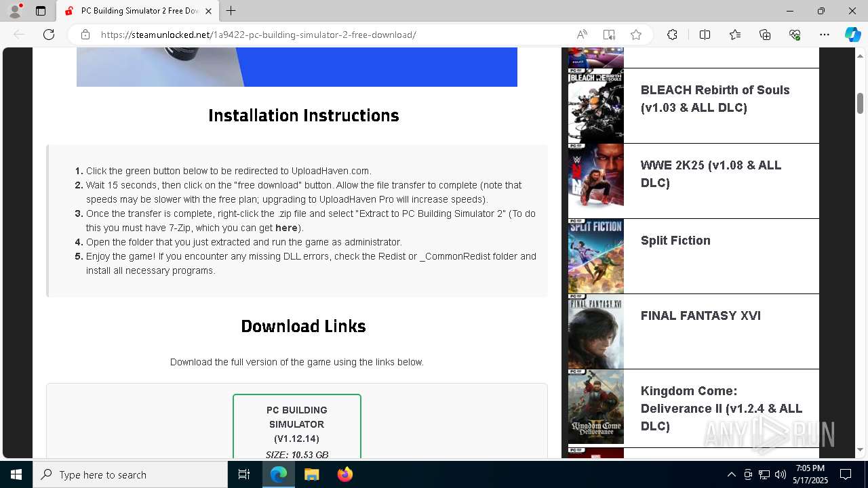Open a new browser tab
Viewport: 868px width, 488px height.
tap(231, 11)
